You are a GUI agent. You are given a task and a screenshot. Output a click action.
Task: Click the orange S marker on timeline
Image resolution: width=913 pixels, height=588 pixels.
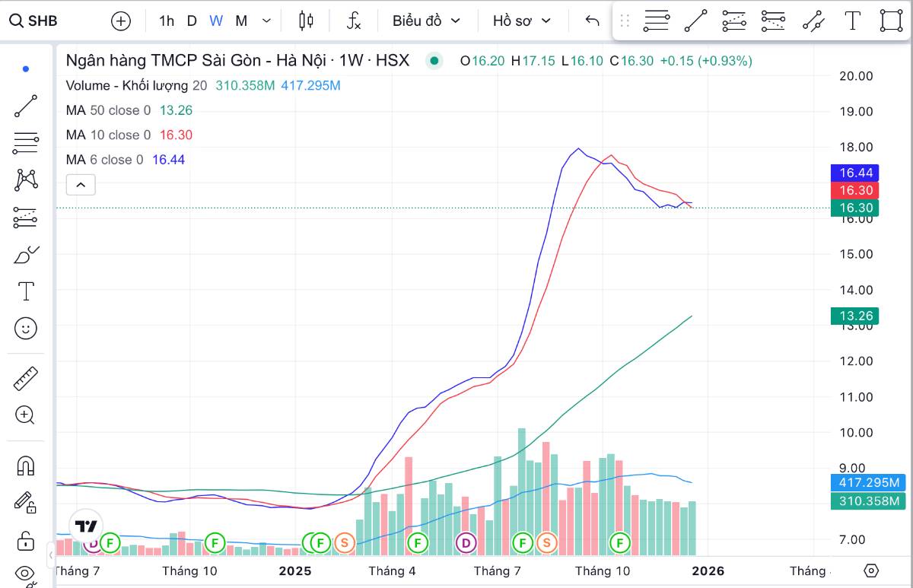pos(345,542)
